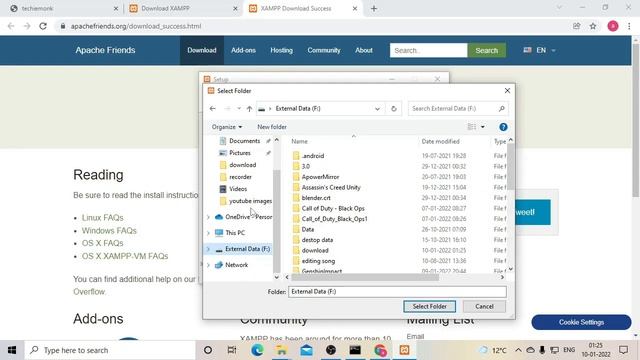Click horizontal scrollbar of file list

coord(365,278)
